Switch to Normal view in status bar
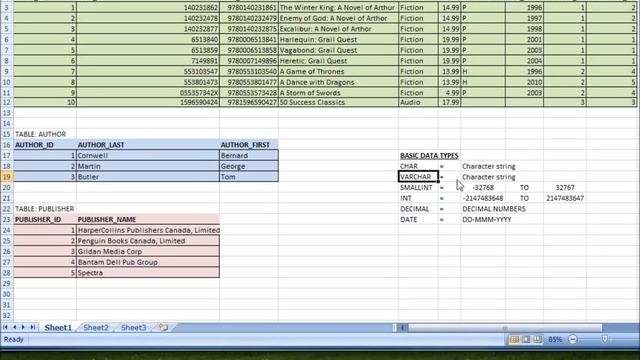 click(514, 339)
